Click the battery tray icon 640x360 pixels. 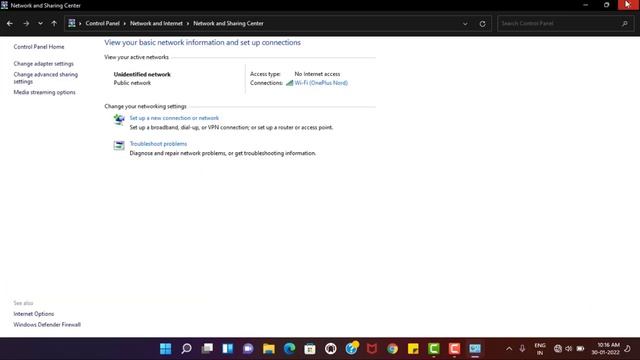click(x=580, y=349)
